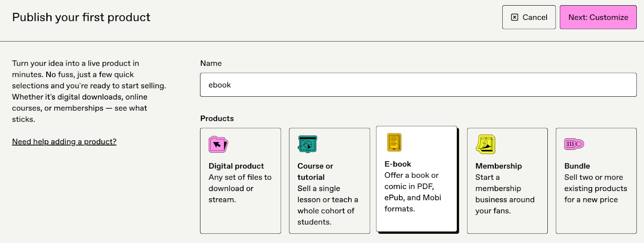Click inside the Name input field
Viewport: 644px width, 243px height.
417,85
